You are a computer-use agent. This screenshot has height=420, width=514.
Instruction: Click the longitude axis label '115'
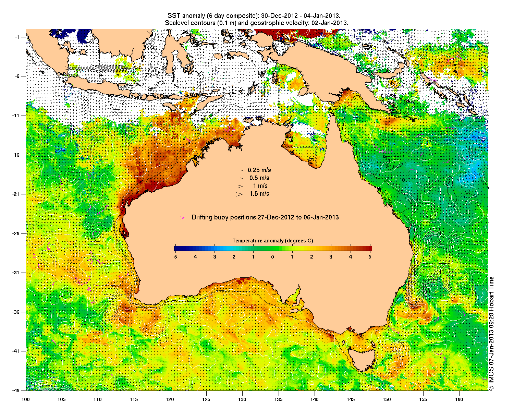point(134,399)
